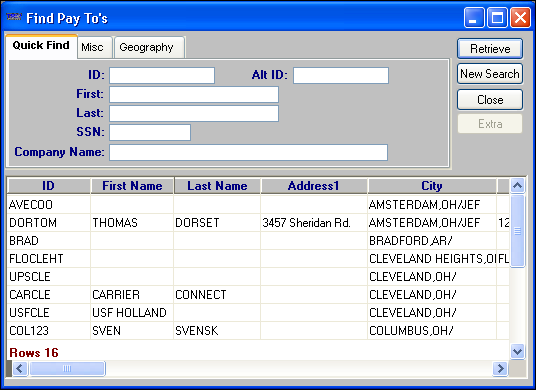536x390 pixels.
Task: Click vertical scrollbar up arrow
Action: coord(517,185)
